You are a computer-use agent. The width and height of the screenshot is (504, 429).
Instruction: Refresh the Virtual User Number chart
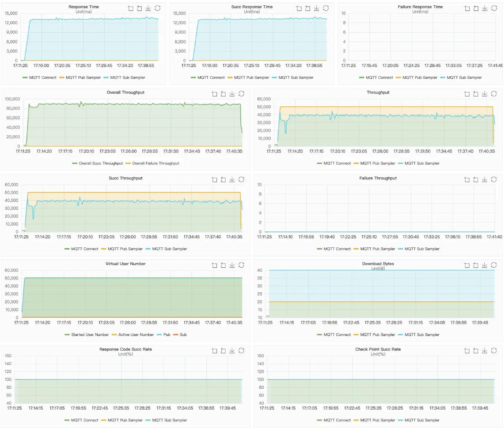tap(241, 265)
